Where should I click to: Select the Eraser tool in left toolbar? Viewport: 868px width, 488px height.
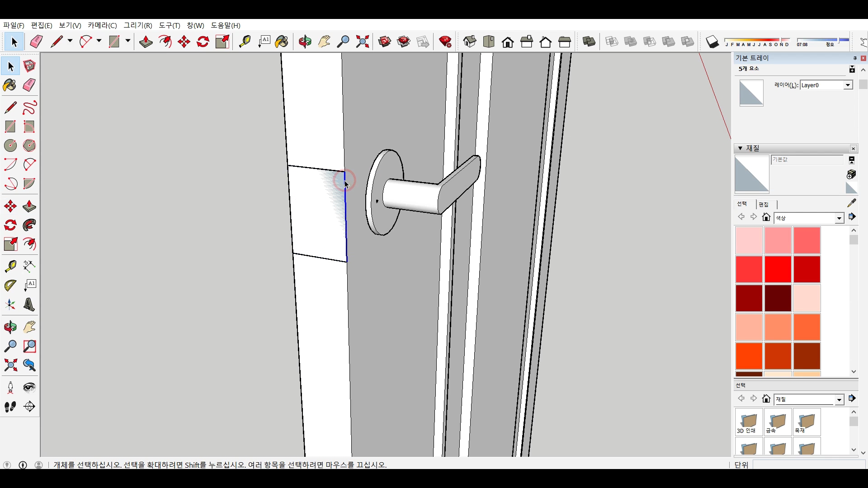tap(29, 85)
